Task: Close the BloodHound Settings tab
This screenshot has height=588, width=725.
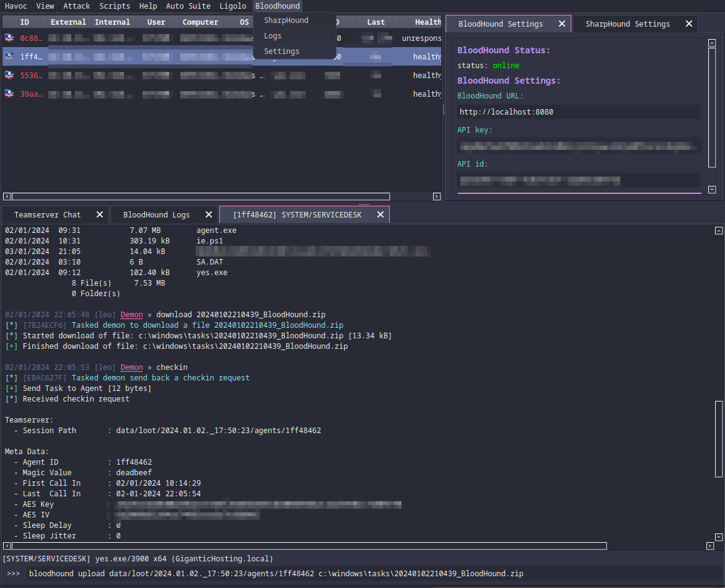Action: [x=562, y=24]
